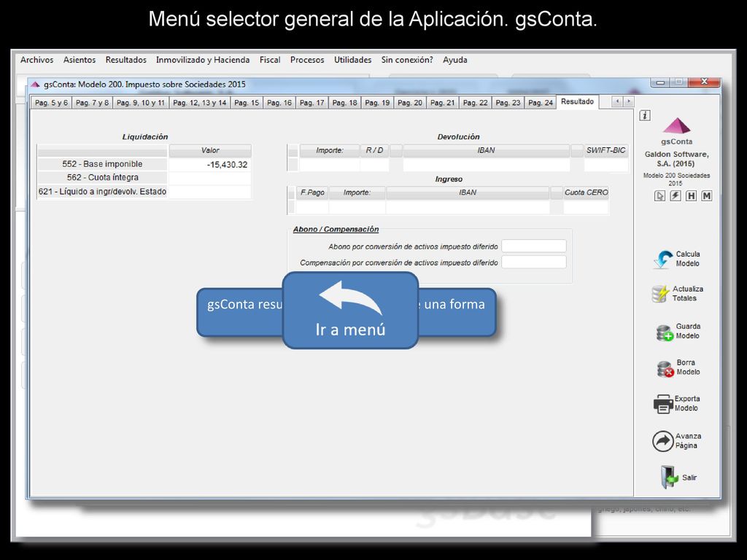The width and height of the screenshot is (747, 560).
Task: Open the Archivos menu
Action: tap(36, 60)
